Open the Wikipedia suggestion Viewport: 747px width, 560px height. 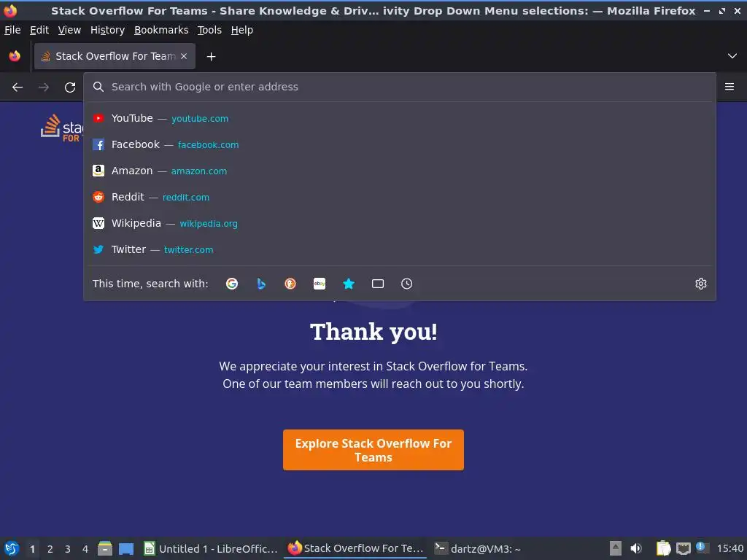pyautogui.click(x=400, y=223)
